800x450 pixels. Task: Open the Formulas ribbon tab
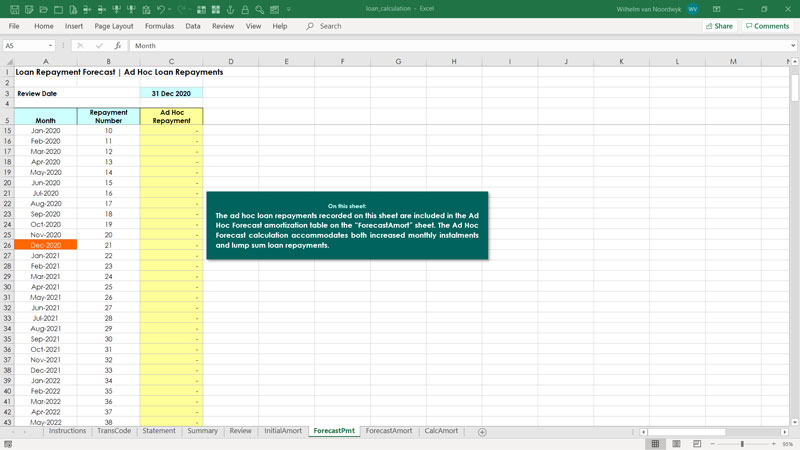(x=159, y=26)
